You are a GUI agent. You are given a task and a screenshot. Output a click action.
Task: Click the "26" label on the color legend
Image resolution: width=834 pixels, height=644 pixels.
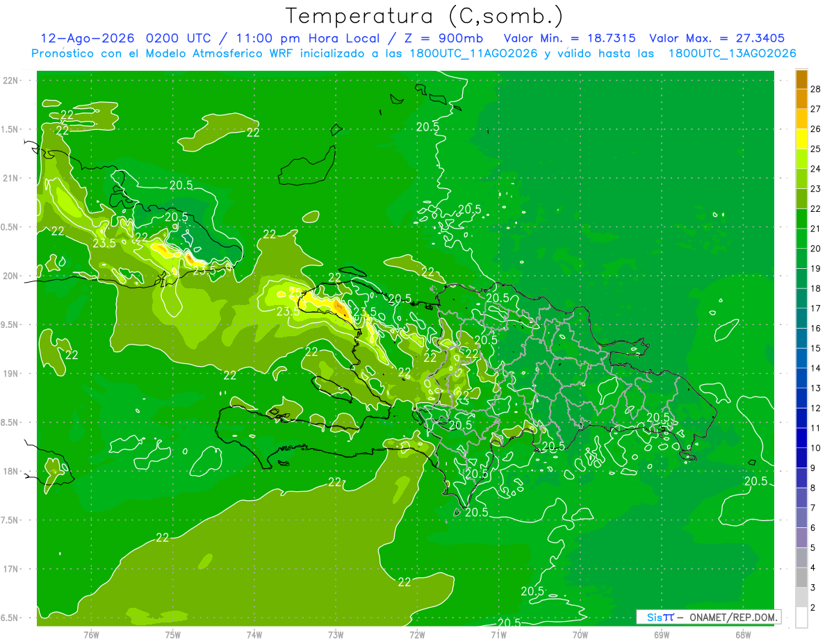[815, 129]
